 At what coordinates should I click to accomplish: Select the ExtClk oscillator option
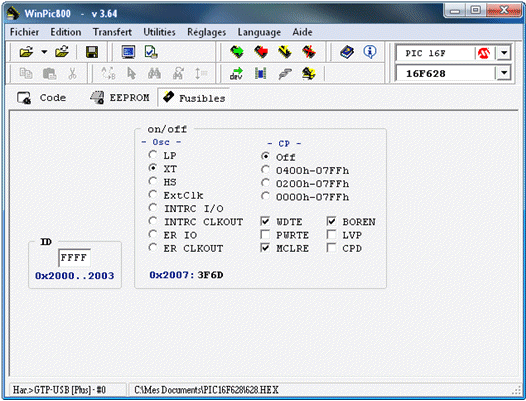coord(153,195)
